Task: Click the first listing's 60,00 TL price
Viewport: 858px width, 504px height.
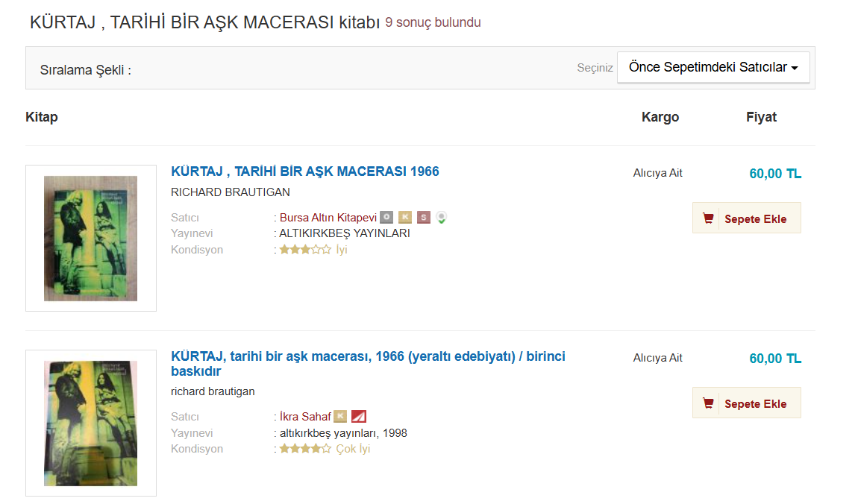Action: pyautogui.click(x=774, y=174)
